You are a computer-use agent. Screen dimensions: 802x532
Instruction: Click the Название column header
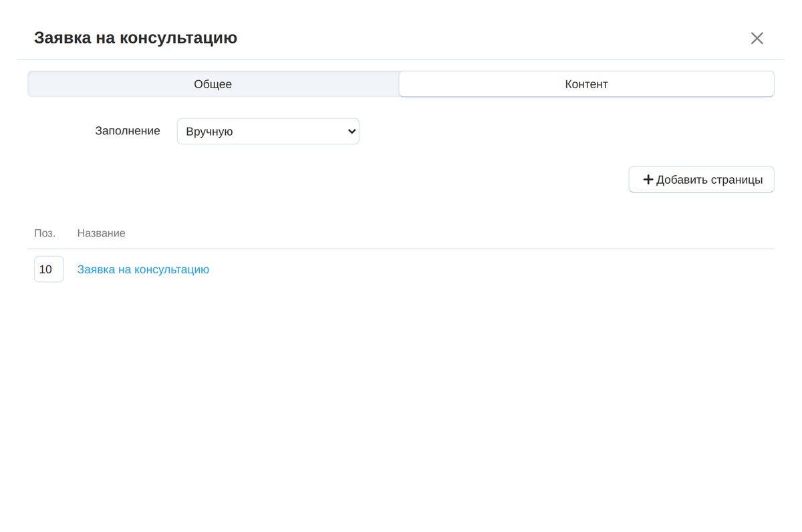click(x=102, y=233)
